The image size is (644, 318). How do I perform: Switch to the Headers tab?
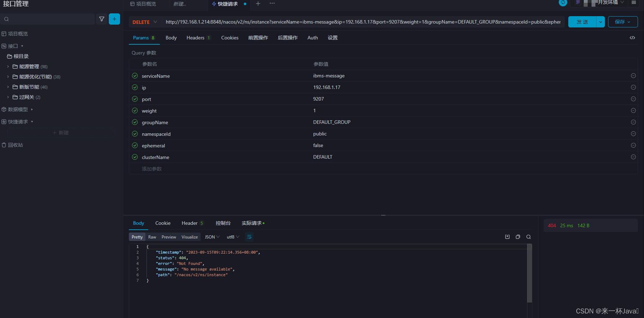pos(198,38)
